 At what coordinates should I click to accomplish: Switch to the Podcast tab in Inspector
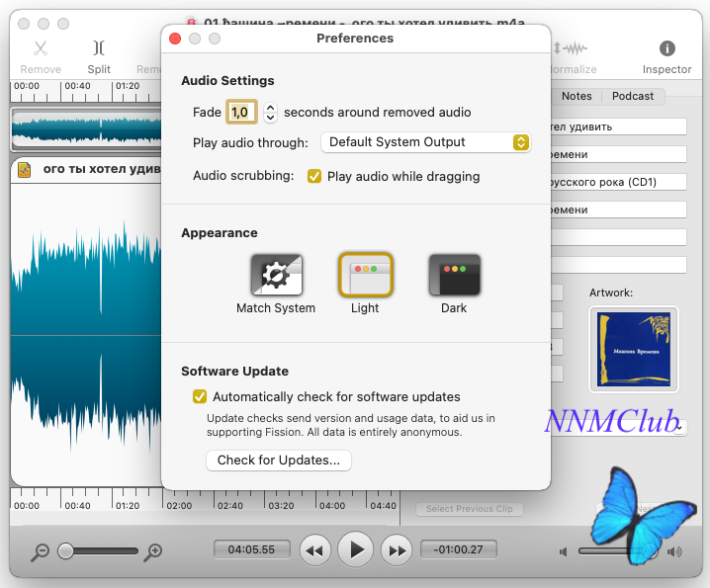click(633, 96)
